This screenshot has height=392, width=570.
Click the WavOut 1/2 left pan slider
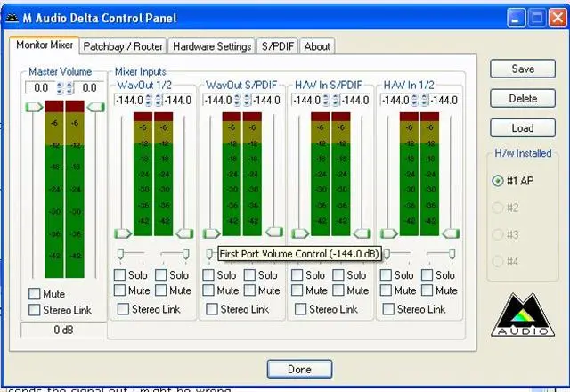(x=122, y=255)
